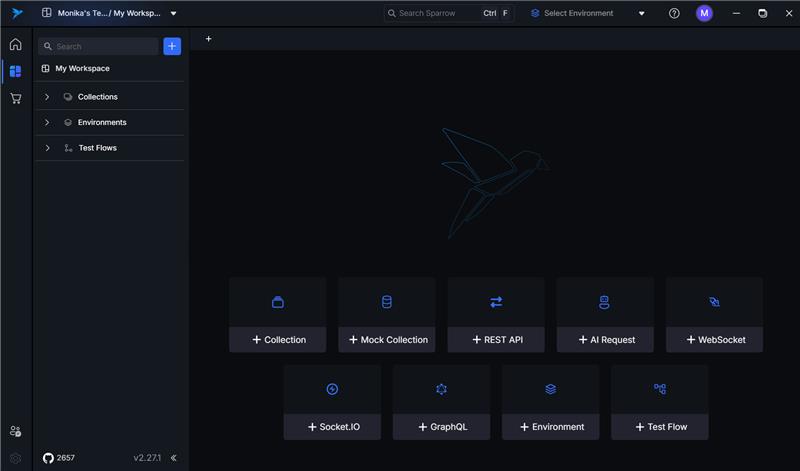Create a new Test Flow
The width and height of the screenshot is (800, 471).
click(660, 427)
